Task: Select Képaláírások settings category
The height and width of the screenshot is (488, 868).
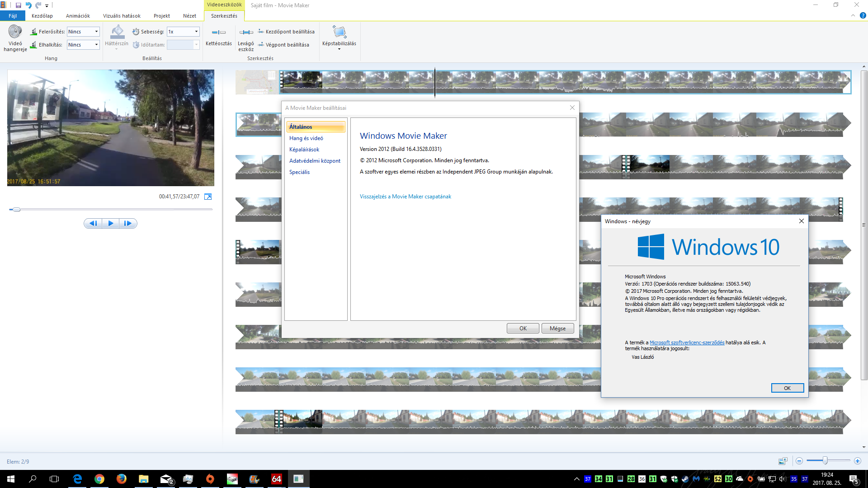Action: pyautogui.click(x=304, y=150)
